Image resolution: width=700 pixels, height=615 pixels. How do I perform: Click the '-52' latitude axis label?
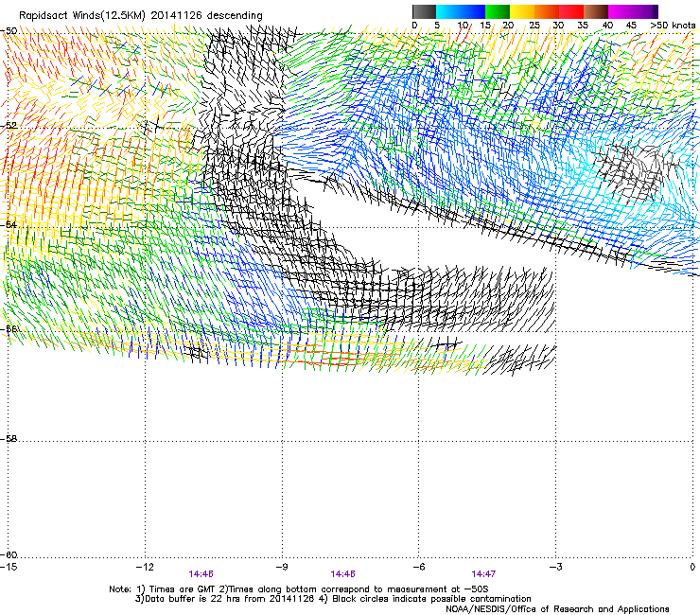(9, 126)
